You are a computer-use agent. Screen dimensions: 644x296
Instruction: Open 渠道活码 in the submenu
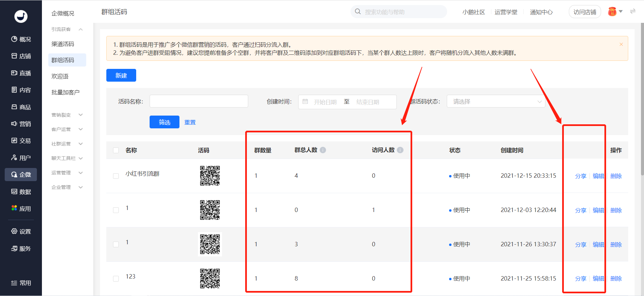pos(63,44)
